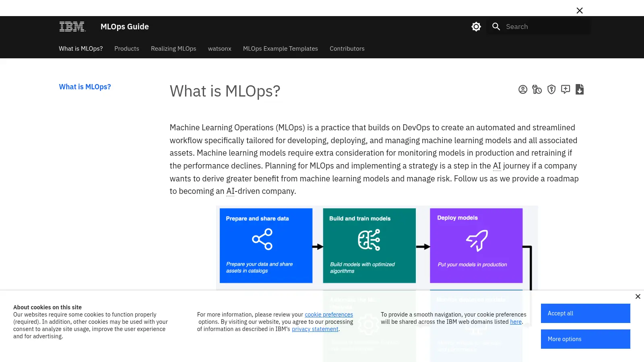This screenshot has height=362, width=644.
Task: Click the user account circle icon
Action: (x=523, y=89)
